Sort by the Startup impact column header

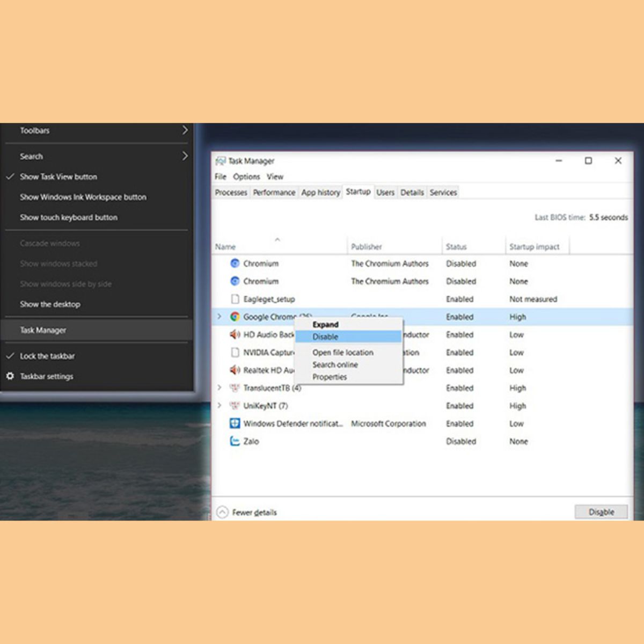tap(534, 247)
